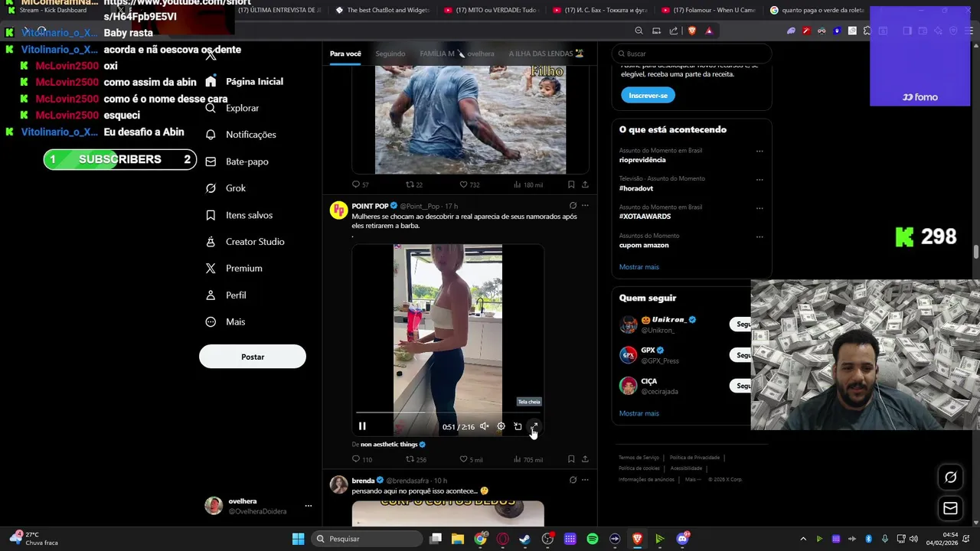Viewport: 980px width, 551px height.
Task: Open the cupom amazon trending topic
Action: tap(644, 245)
